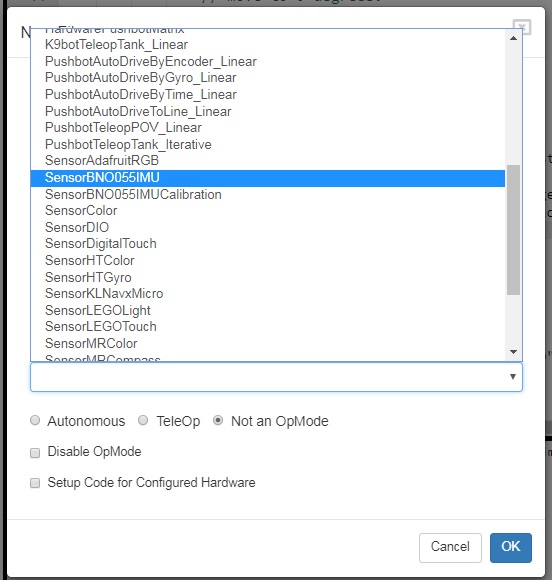Click the dropdown list scrollbar thumb
This screenshot has height=580, width=552.
tap(513, 230)
